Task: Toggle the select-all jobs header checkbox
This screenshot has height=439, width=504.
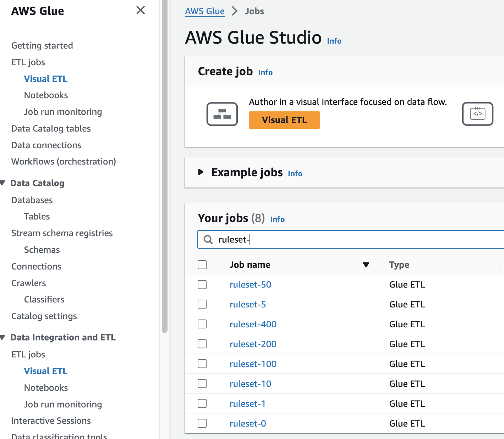Action: point(202,265)
